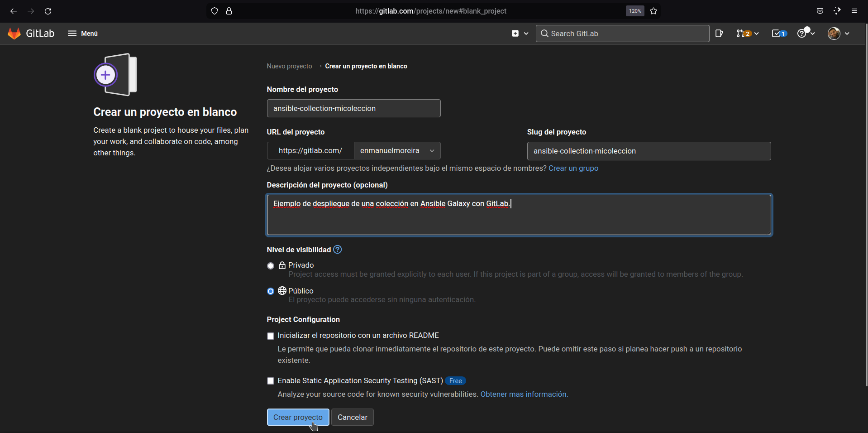The width and height of the screenshot is (868, 433).
Task: Click the site security padlock icon
Action: click(x=229, y=11)
